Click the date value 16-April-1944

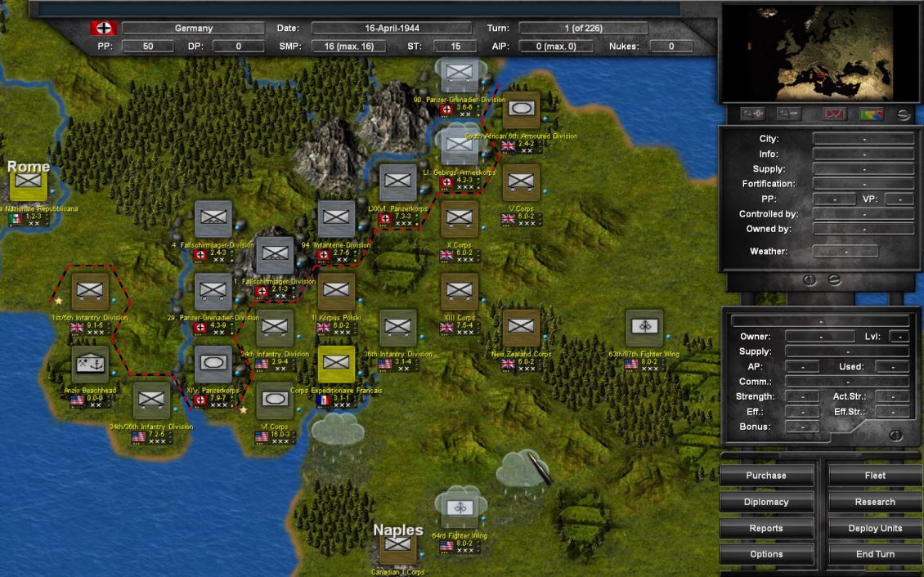pyautogui.click(x=392, y=29)
